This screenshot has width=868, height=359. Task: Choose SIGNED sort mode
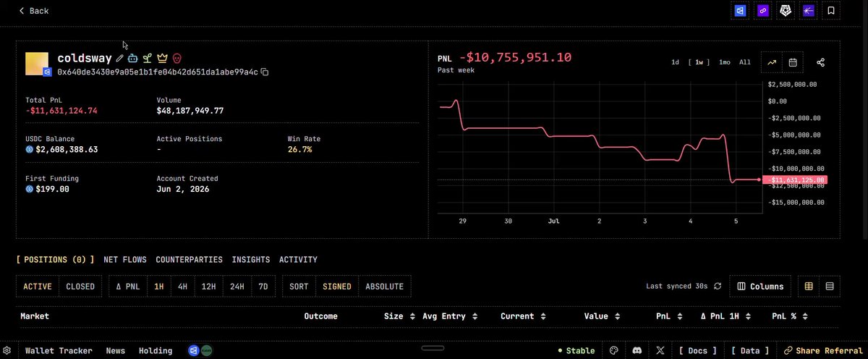(337, 287)
